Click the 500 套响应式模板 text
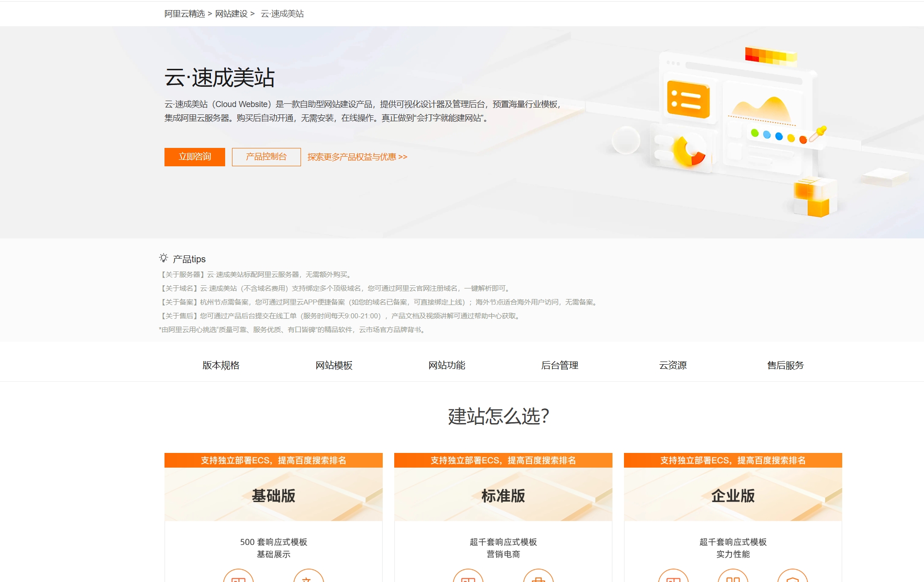 (273, 542)
